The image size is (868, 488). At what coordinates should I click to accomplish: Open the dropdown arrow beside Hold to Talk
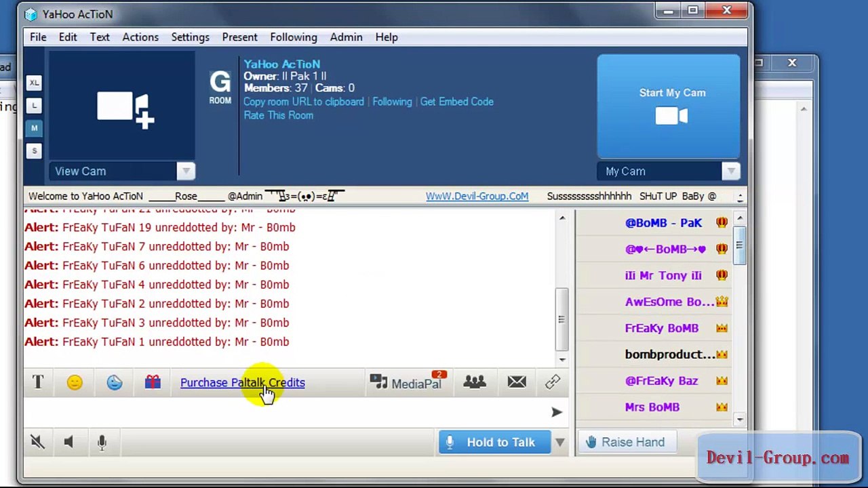click(559, 443)
